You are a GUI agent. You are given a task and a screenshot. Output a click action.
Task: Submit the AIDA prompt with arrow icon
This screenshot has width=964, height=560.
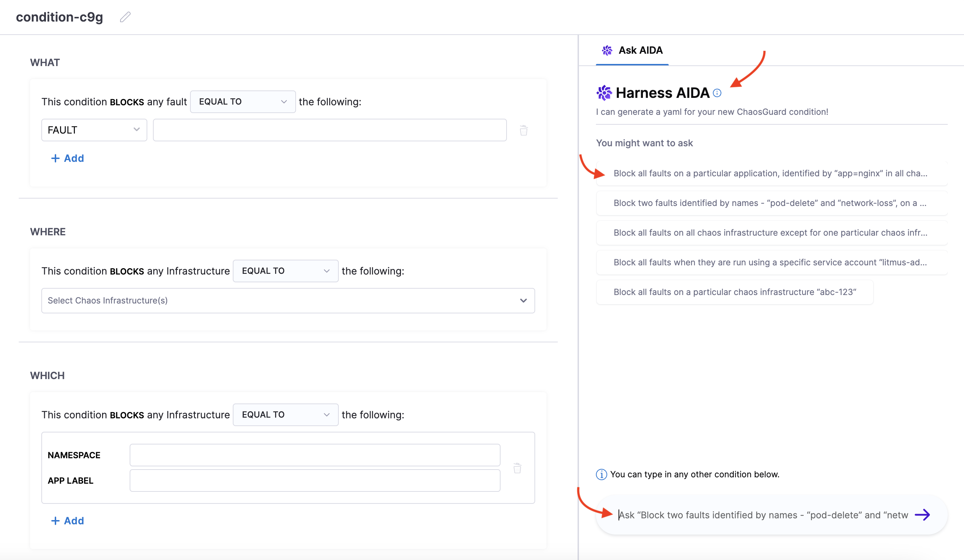click(x=922, y=515)
